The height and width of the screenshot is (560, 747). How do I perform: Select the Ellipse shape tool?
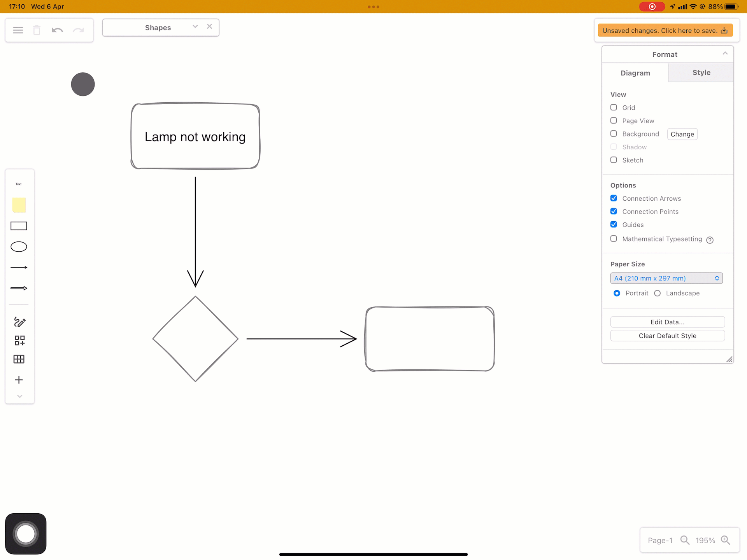19,246
